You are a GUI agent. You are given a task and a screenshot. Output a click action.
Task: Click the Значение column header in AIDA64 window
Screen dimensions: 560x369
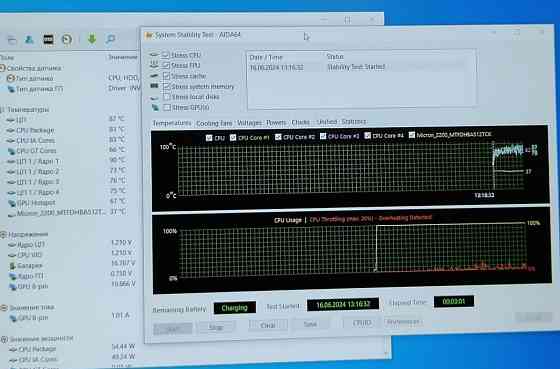point(122,57)
